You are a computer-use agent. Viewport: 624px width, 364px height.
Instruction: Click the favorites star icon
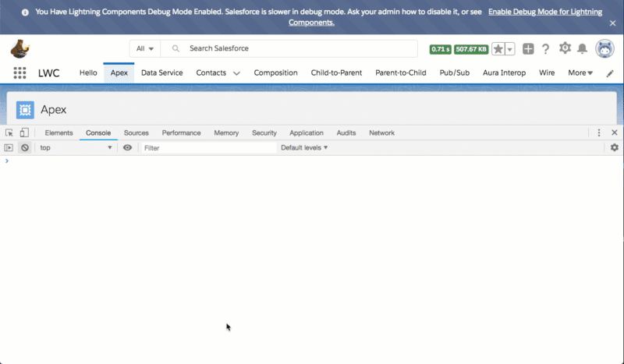coord(498,49)
